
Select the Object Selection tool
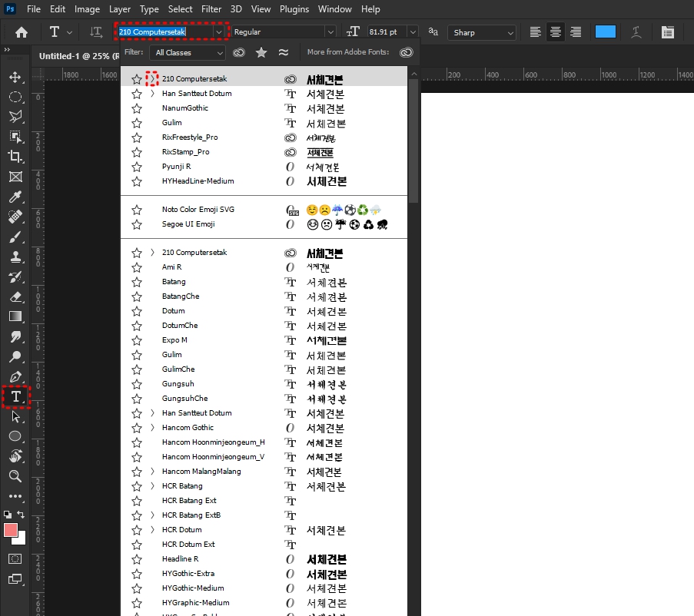15,137
